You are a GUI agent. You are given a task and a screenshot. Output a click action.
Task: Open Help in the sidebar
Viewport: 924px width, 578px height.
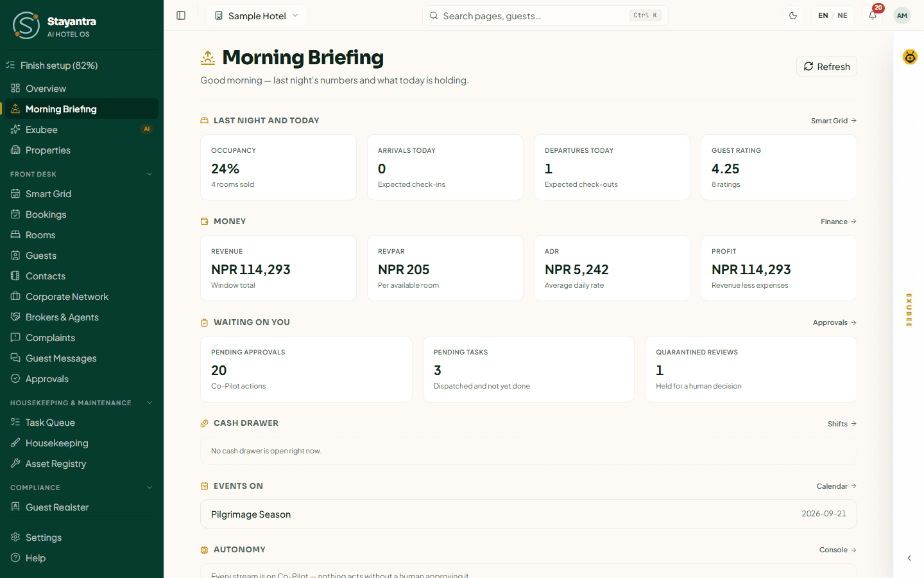[x=81, y=558]
